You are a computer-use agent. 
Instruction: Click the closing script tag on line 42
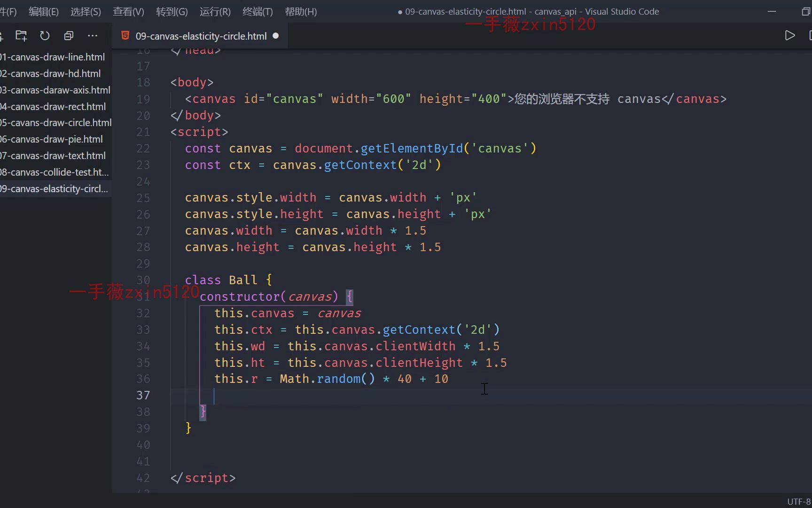pyautogui.click(x=203, y=478)
